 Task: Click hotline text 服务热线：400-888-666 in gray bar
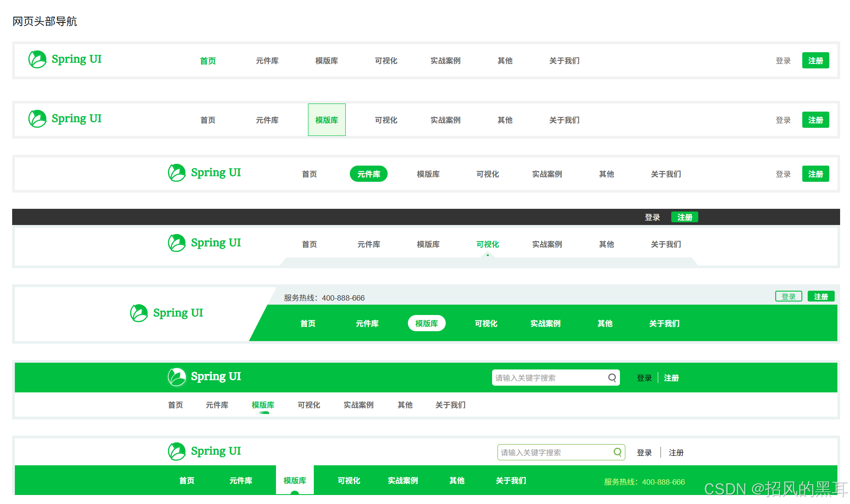click(x=324, y=298)
